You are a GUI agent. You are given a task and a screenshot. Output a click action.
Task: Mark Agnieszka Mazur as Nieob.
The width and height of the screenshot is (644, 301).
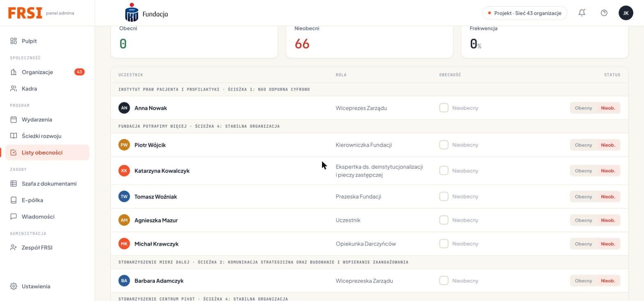coord(608,220)
